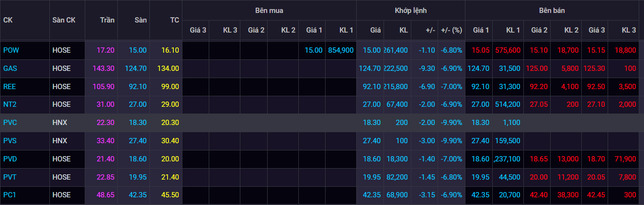Click REE ceiling price 105.90
Screen dimensions: 644x205
click(x=104, y=87)
